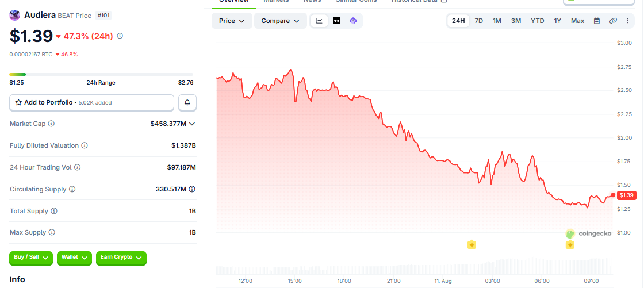Select the YTD time range
The height and width of the screenshot is (288, 644).
[538, 21]
